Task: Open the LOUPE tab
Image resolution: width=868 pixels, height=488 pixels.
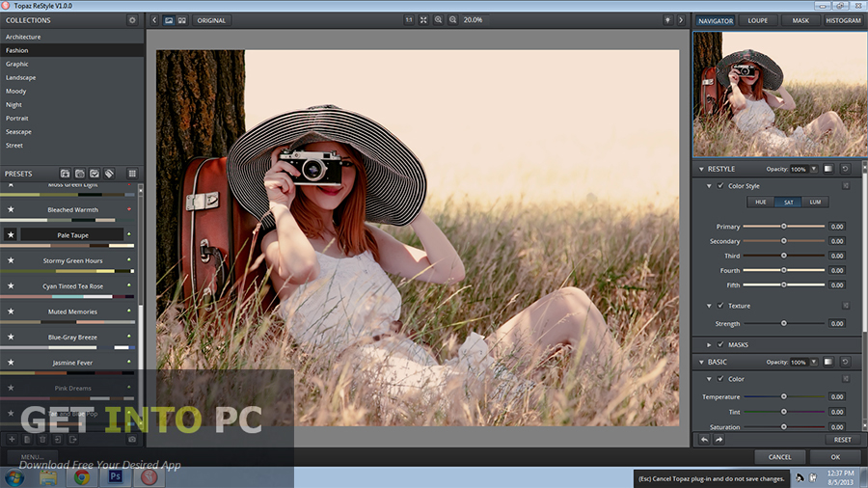Action: [x=758, y=20]
